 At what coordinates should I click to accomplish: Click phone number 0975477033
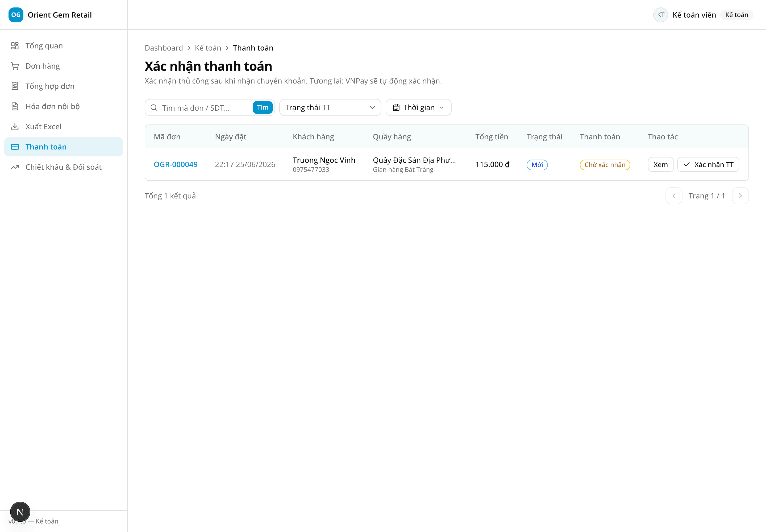[311, 169]
